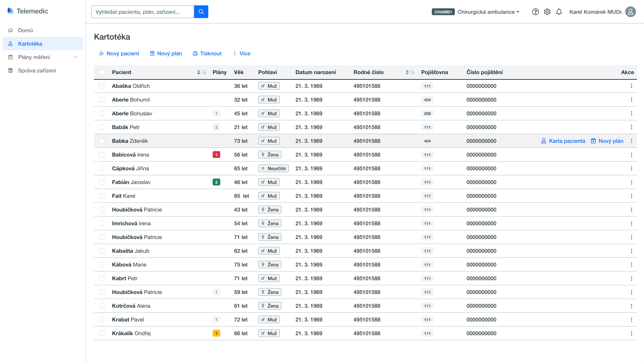Check the box for Babák Petr

click(102, 127)
